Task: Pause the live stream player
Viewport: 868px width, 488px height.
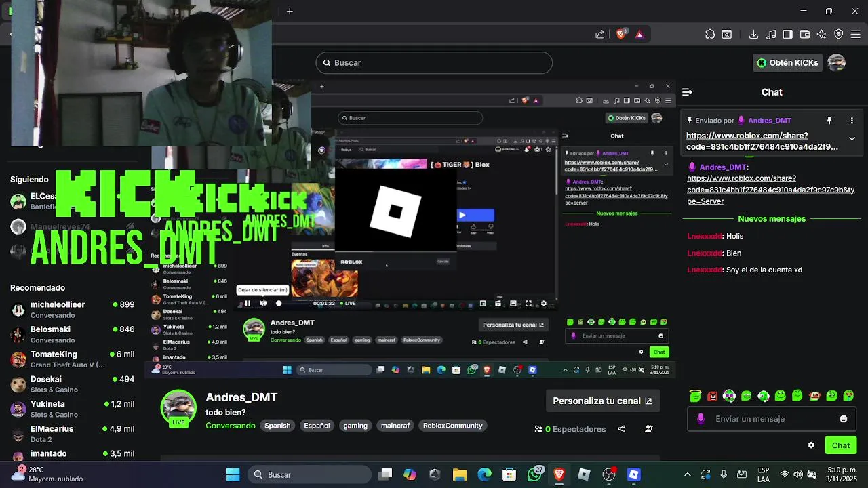Action: click(248, 304)
